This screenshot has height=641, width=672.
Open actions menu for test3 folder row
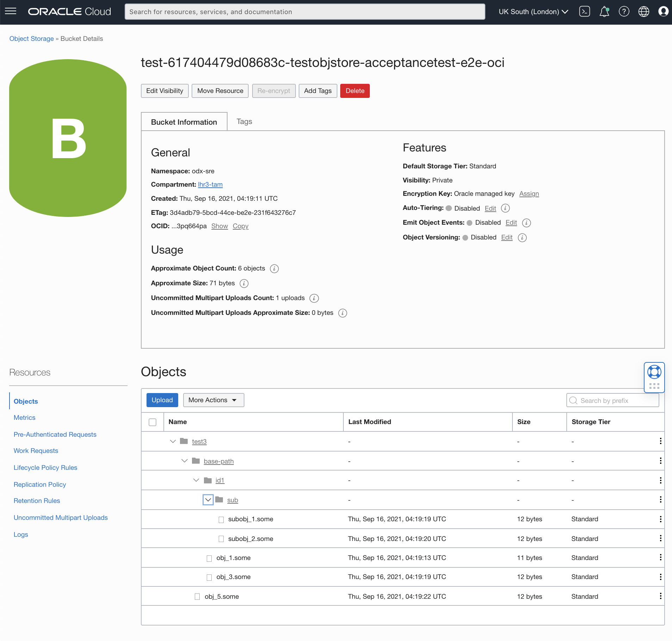660,441
